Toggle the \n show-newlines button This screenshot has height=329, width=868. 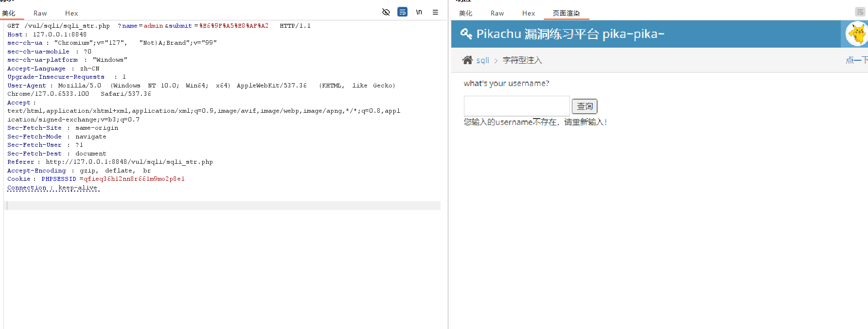tap(419, 12)
